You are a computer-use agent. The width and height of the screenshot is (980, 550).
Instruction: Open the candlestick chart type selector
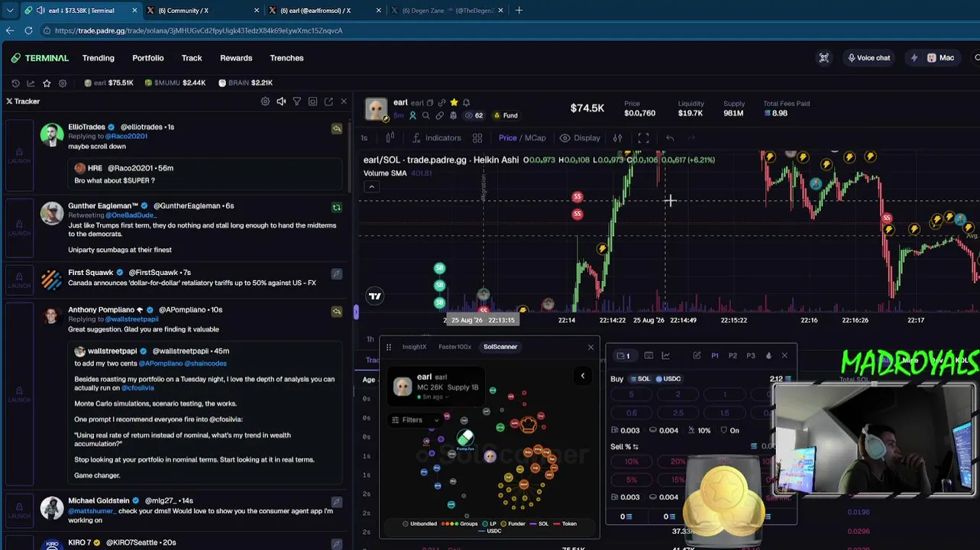tap(390, 138)
